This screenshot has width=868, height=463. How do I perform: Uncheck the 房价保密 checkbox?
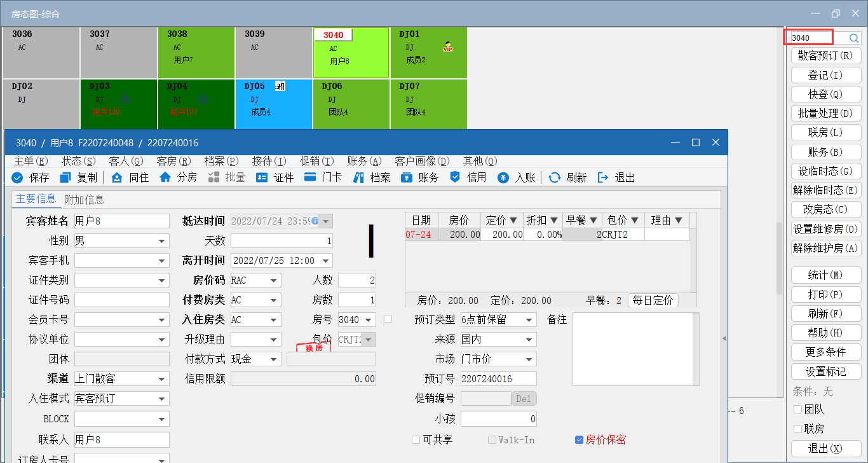(579, 439)
